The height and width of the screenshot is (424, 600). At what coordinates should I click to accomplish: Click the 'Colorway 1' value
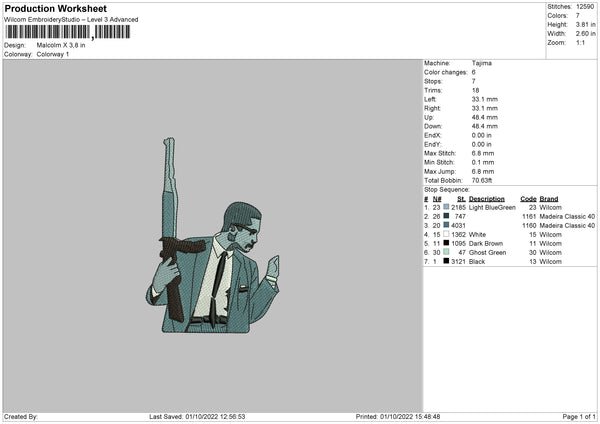[x=53, y=54]
